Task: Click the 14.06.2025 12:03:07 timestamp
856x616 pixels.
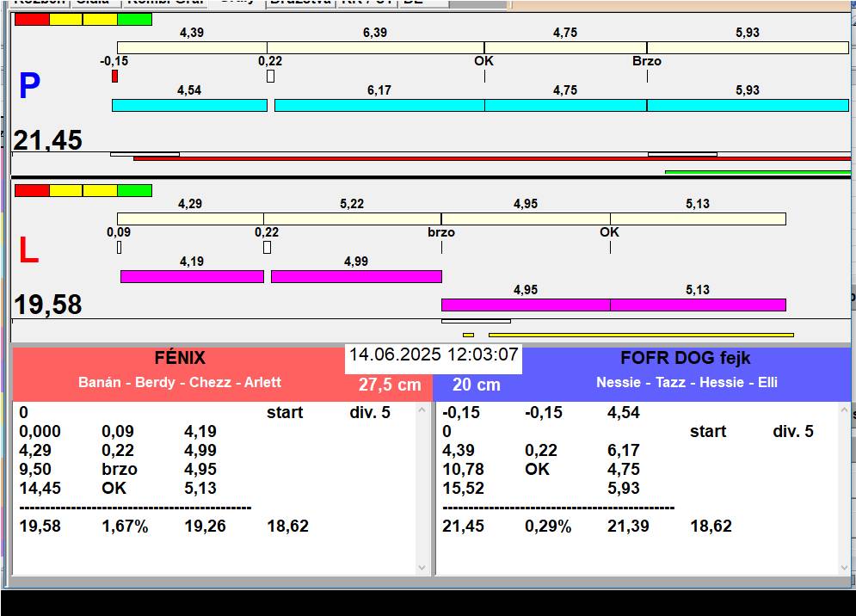Action: (434, 355)
